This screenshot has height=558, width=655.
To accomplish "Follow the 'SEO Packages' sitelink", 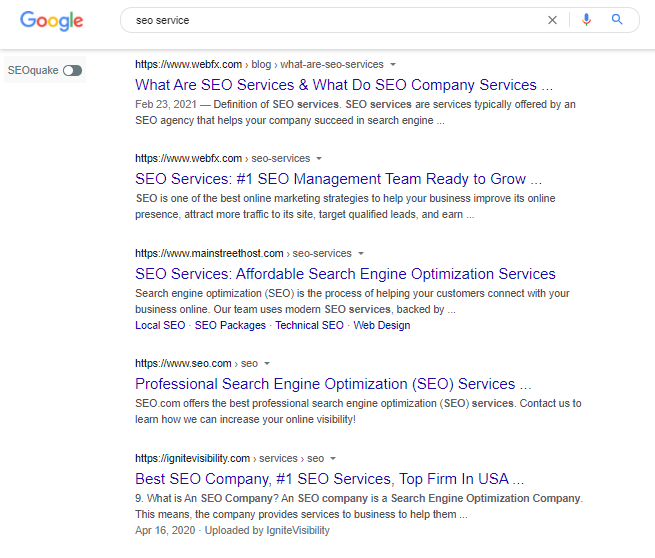I will pos(230,325).
